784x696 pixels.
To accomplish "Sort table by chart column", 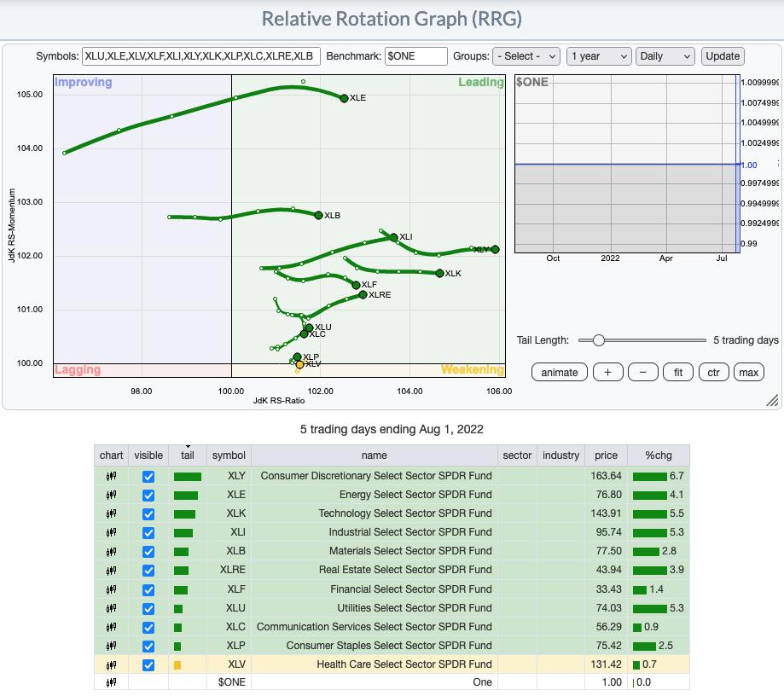I will [x=111, y=455].
